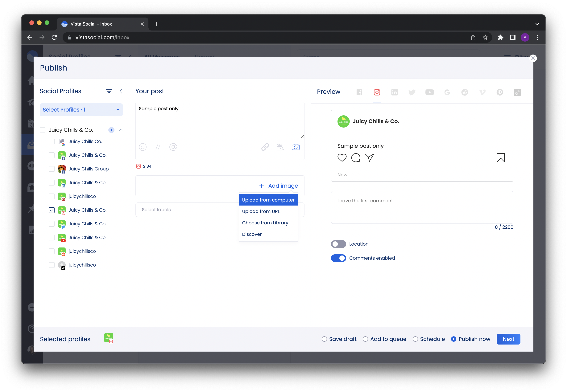The image size is (567, 392).
Task: Open the emoji picker in post editor
Action: pos(143,147)
